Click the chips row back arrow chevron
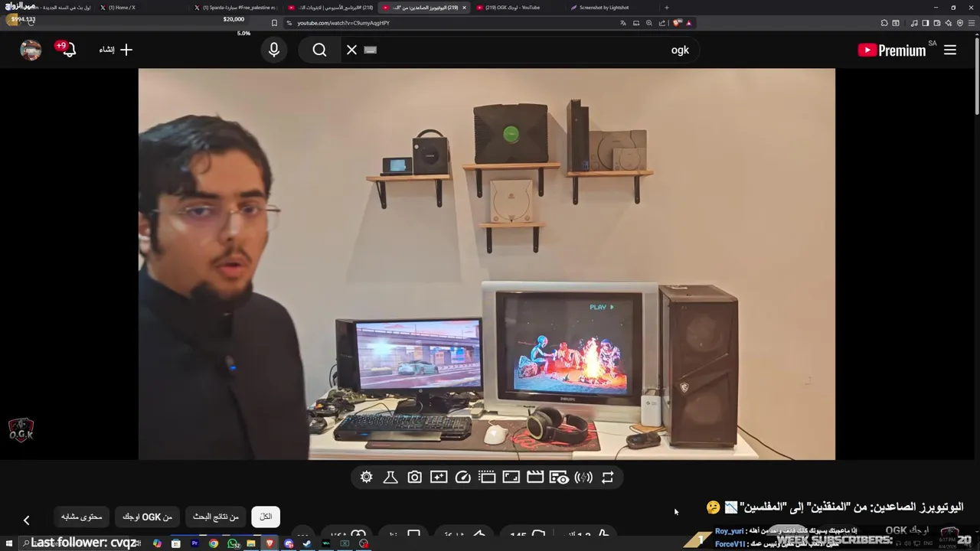 click(x=26, y=520)
